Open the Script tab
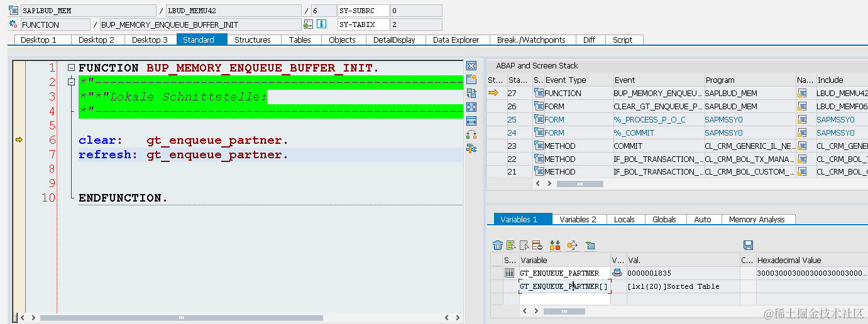Image resolution: width=868 pixels, height=324 pixels. [x=623, y=40]
